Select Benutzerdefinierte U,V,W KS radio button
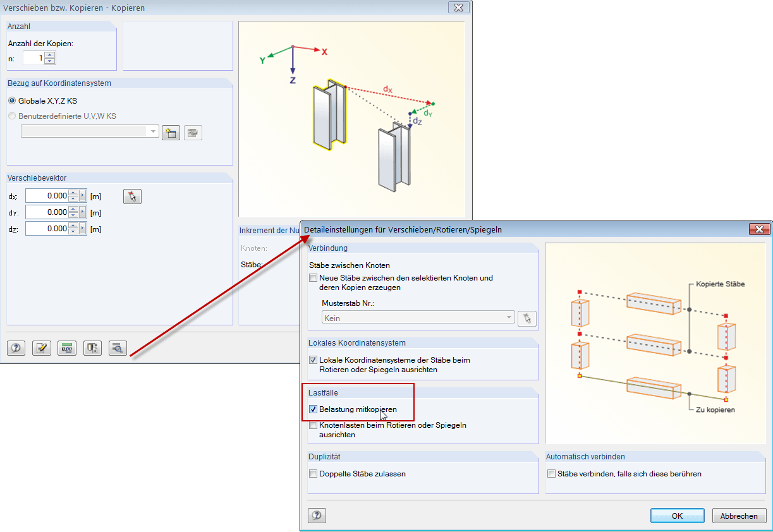 pyautogui.click(x=12, y=116)
